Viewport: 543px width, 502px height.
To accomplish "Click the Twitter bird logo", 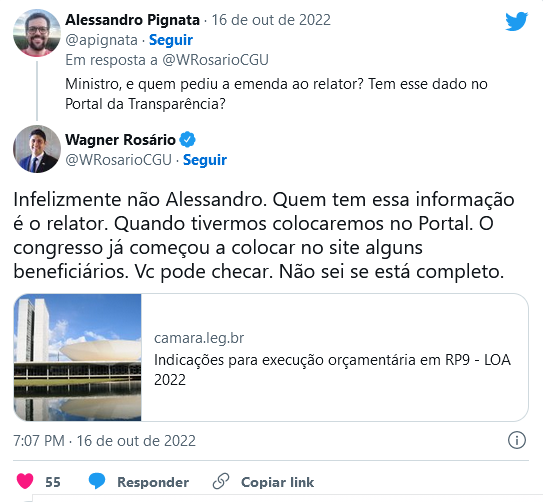I will click(x=516, y=22).
